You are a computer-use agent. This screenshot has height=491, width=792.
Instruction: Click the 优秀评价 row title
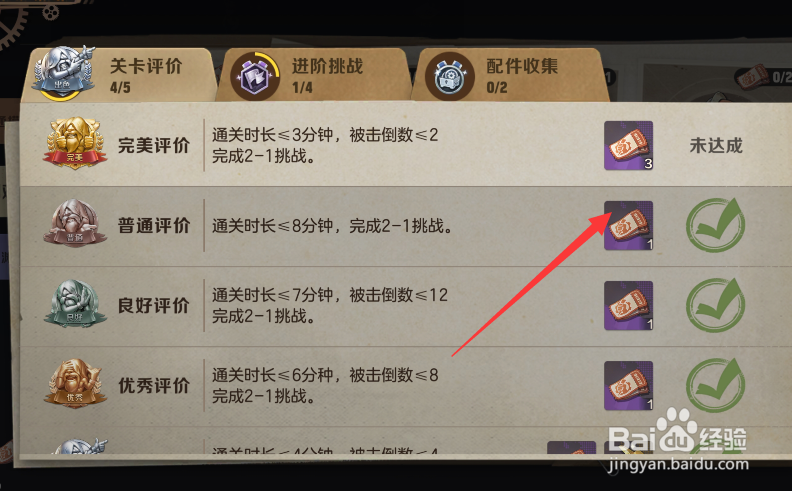154,385
